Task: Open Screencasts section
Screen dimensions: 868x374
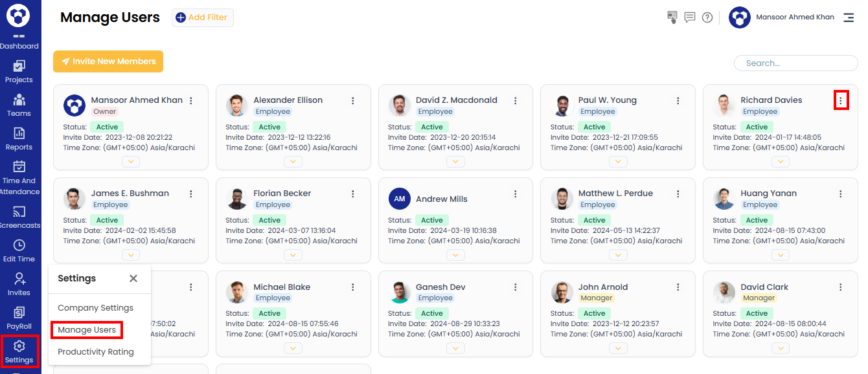Action: (19, 217)
